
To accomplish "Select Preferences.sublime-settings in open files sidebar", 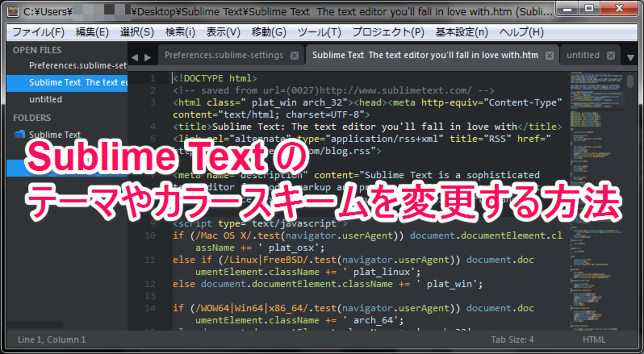I will (67, 65).
